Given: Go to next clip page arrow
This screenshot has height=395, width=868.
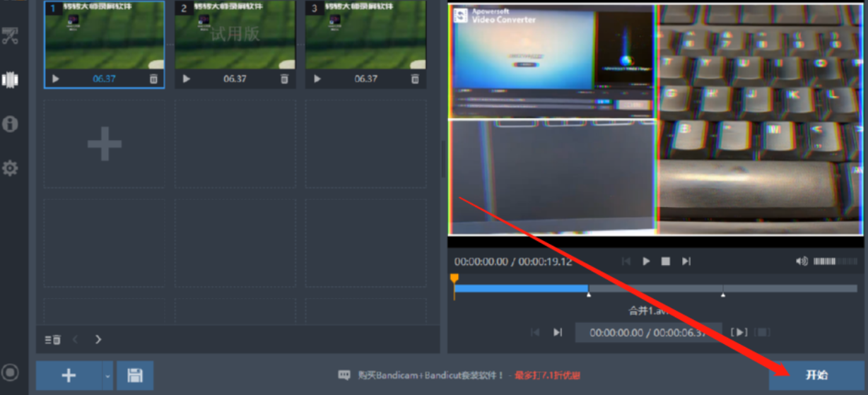Looking at the screenshot, I should coord(98,340).
